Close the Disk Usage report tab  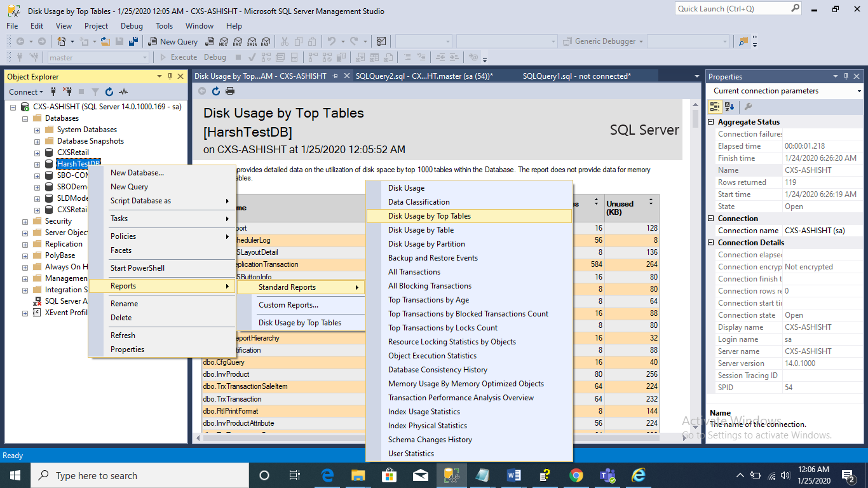346,76
